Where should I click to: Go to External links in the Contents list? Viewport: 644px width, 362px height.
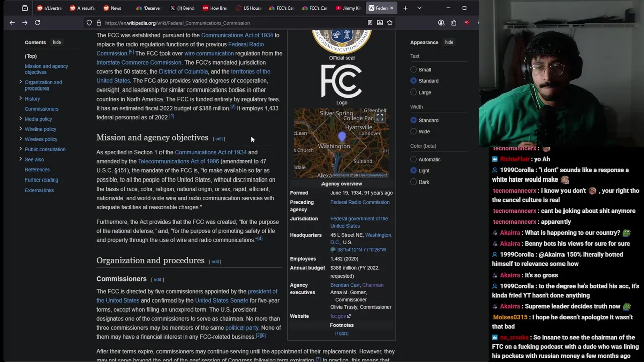tap(39, 190)
